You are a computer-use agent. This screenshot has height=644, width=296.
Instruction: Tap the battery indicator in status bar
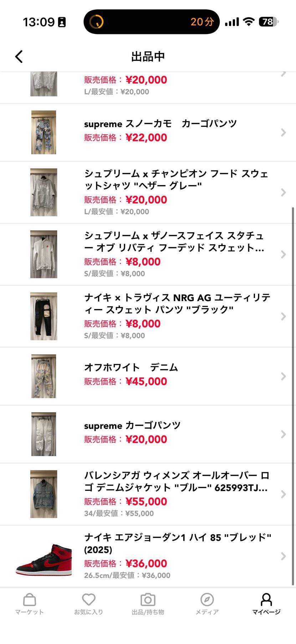pos(269,22)
